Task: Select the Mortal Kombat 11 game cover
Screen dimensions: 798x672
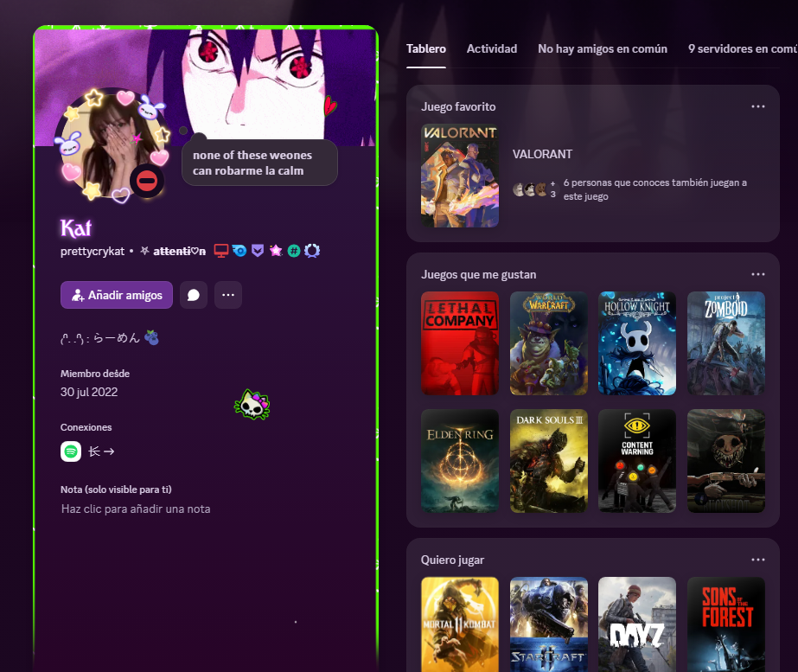Action: point(460,624)
